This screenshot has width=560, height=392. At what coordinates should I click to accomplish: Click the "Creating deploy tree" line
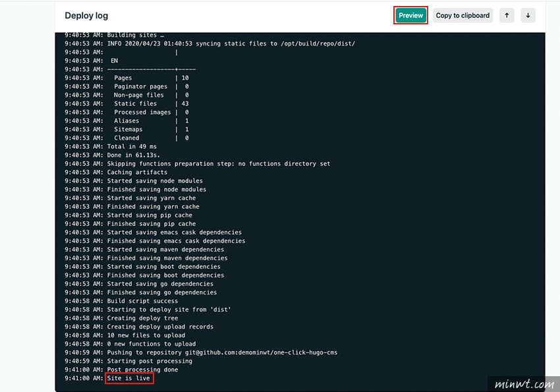(121, 318)
